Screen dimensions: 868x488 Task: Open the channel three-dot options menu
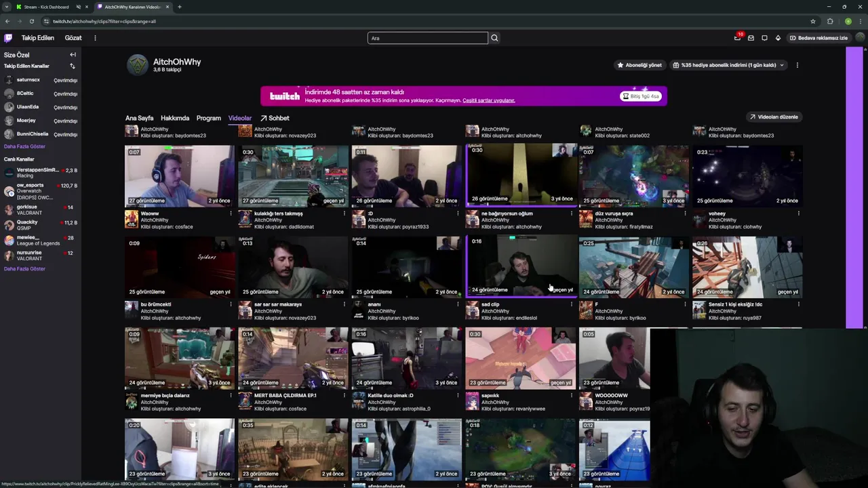tap(797, 65)
